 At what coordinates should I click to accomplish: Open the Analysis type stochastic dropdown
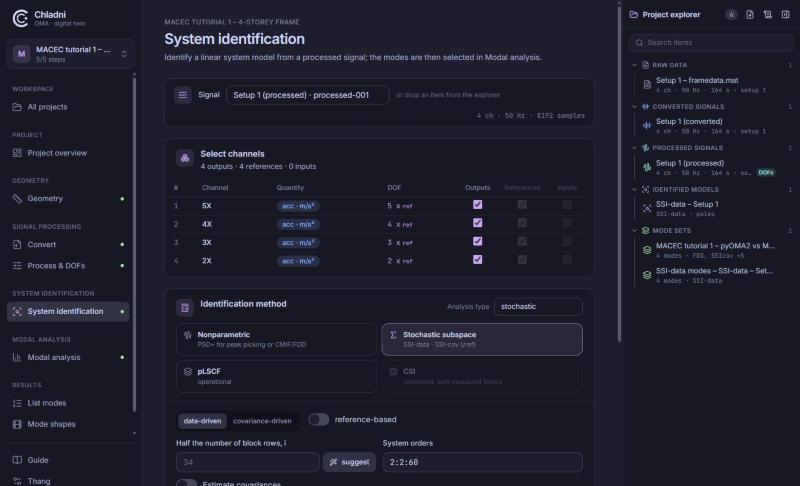(x=538, y=307)
